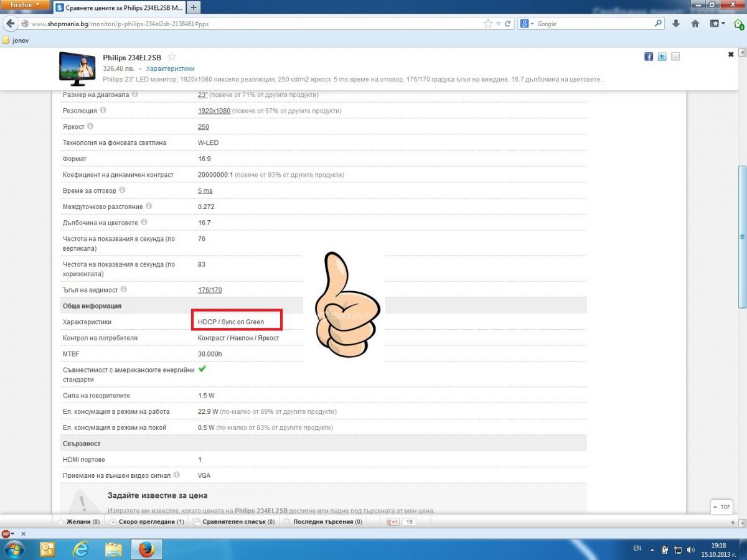
Task: Go back using the browser back arrow
Action: [10, 24]
